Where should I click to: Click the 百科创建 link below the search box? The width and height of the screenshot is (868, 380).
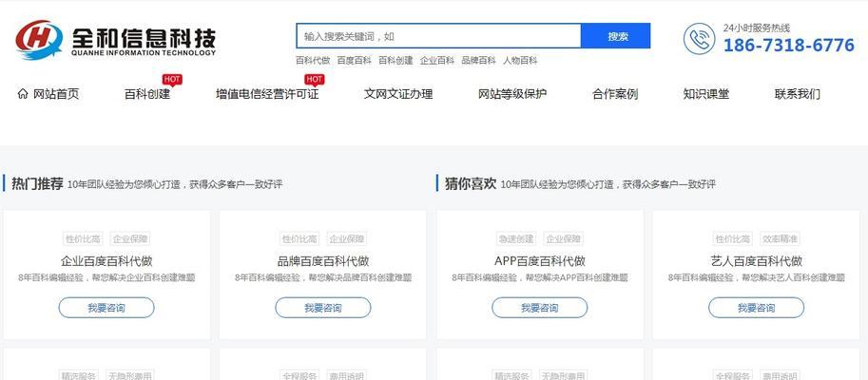(395, 61)
